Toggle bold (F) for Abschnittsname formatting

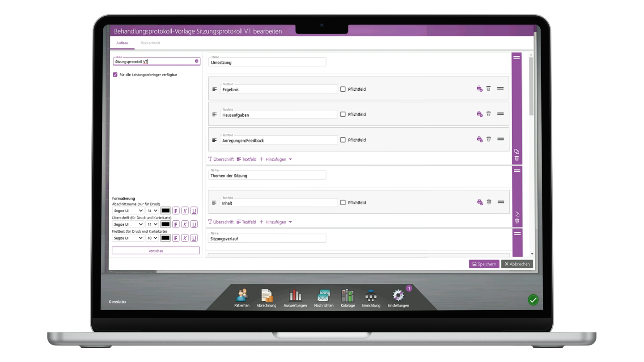tap(176, 210)
